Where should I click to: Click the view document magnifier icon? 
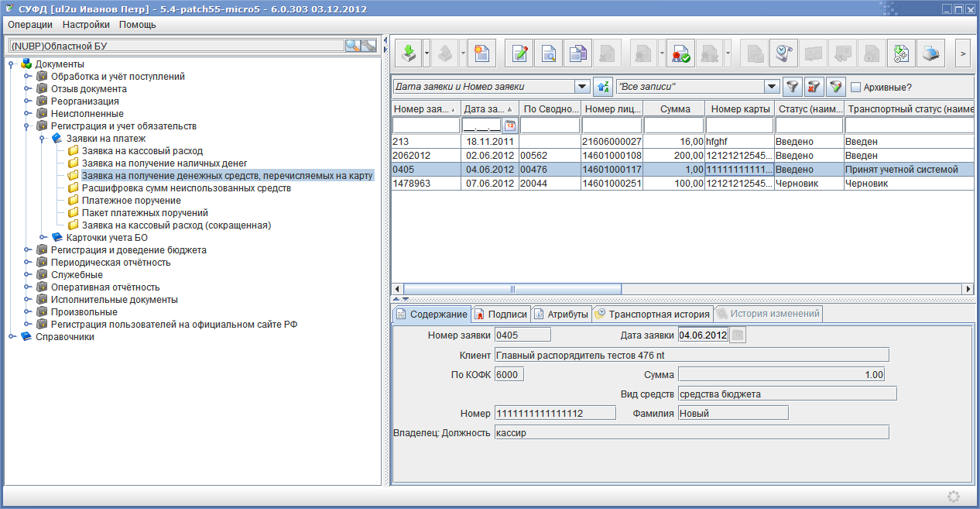[548, 53]
